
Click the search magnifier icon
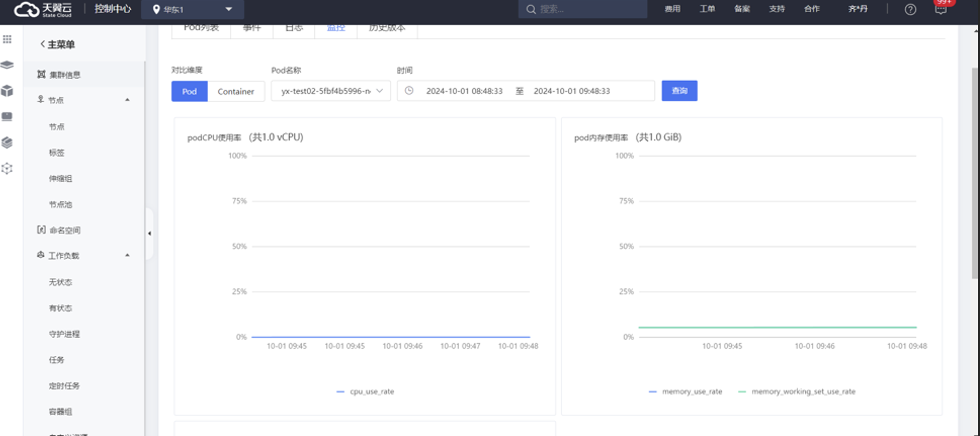click(531, 9)
